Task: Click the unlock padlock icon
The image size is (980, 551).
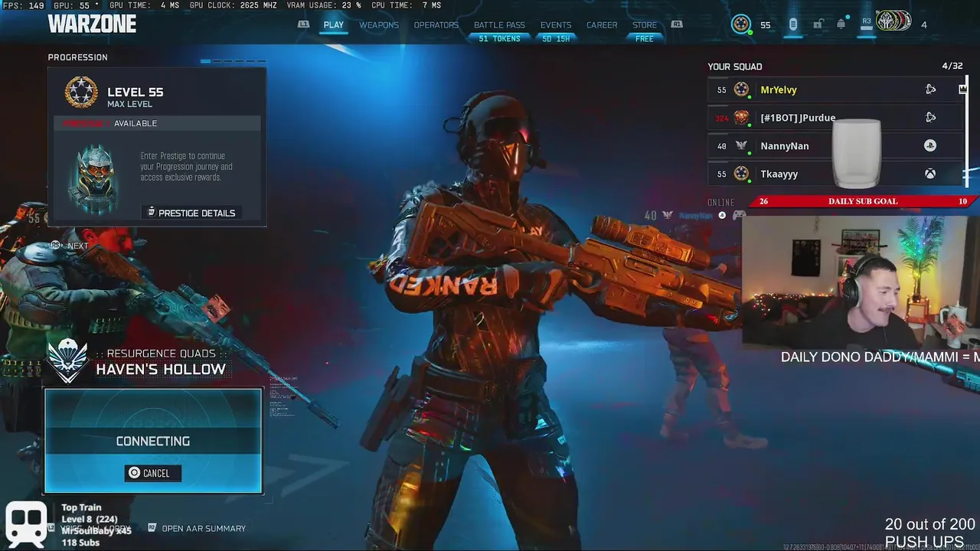Action: click(818, 24)
